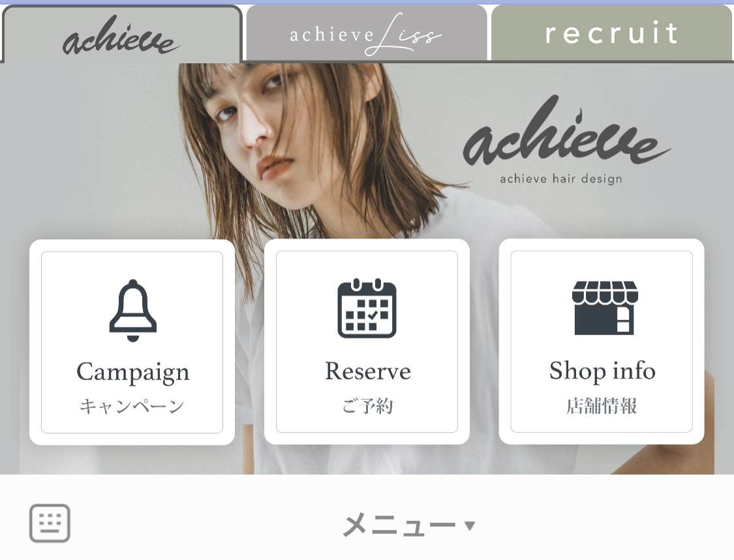Click the achieve logo on banner
734x560 pixels.
point(566,132)
